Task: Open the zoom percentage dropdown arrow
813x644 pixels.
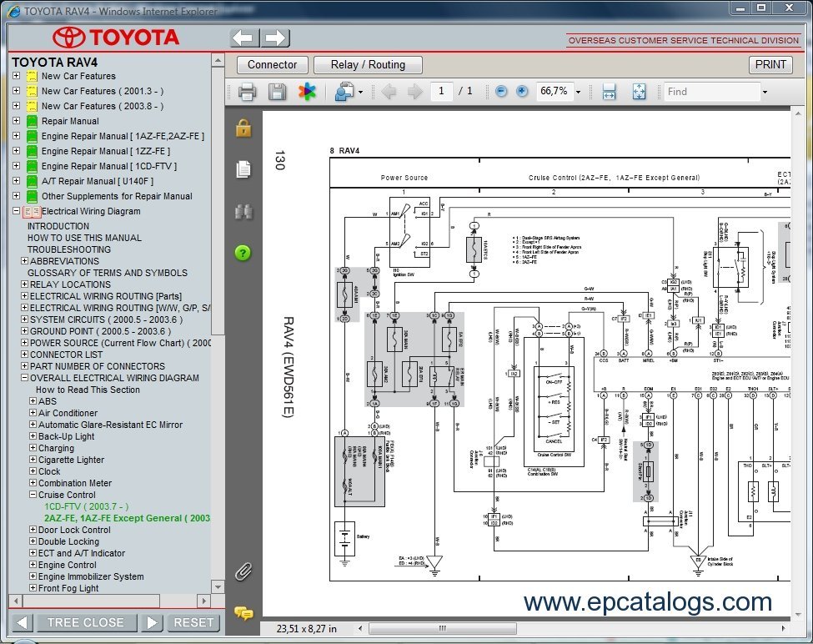Action: pyautogui.click(x=578, y=93)
